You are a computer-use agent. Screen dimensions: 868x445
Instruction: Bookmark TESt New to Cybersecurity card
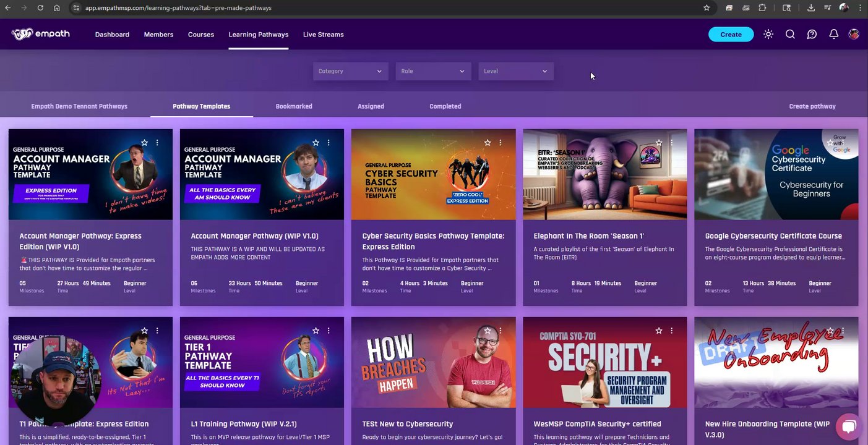coord(488,331)
